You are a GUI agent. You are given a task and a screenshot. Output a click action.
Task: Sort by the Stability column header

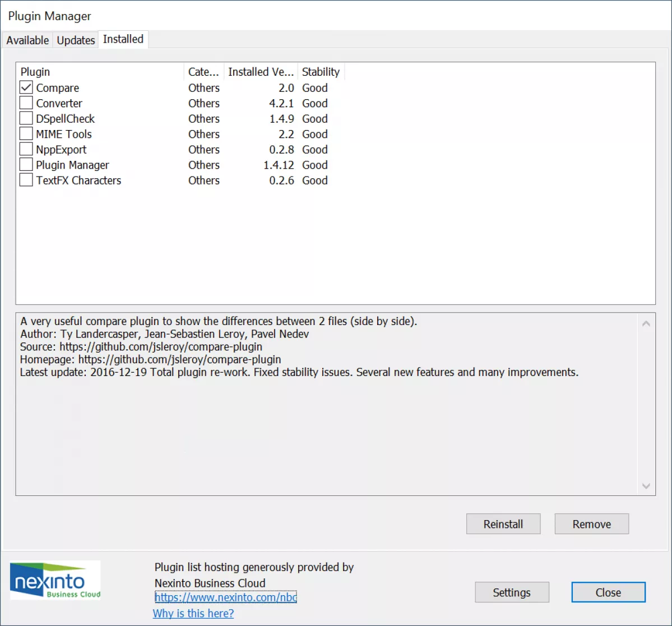321,72
